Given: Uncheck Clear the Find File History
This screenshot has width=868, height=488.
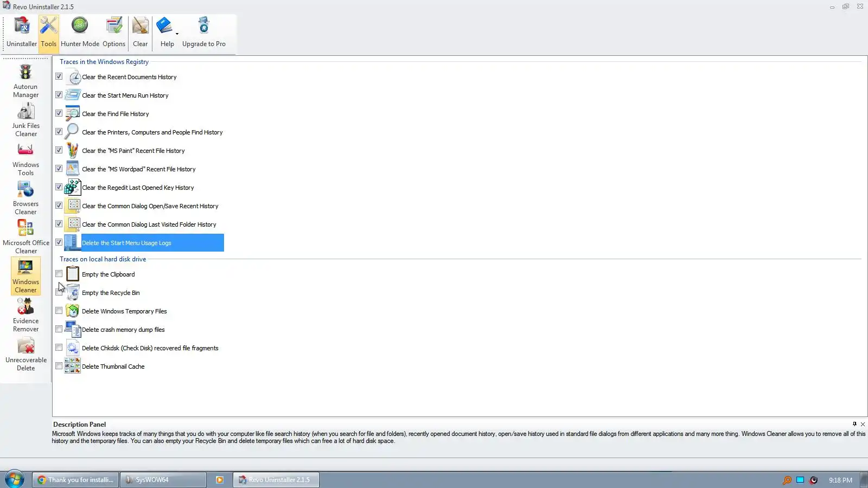Looking at the screenshot, I should tap(59, 113).
